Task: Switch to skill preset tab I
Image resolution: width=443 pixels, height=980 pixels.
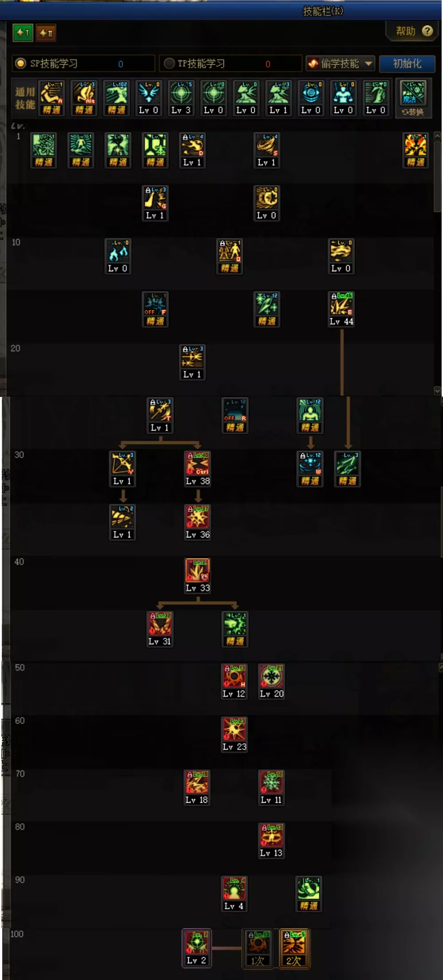Action: 22,33
